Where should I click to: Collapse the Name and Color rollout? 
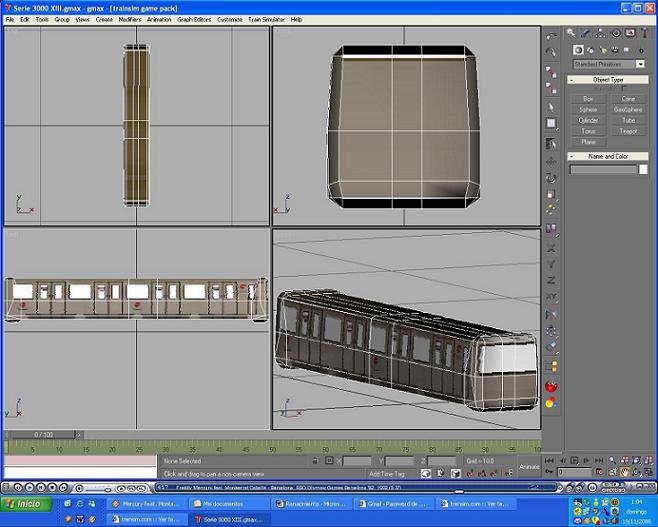coord(607,156)
